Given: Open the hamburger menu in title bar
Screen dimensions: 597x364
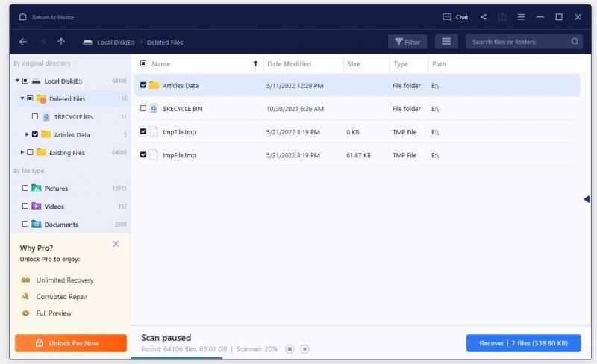Looking at the screenshot, I should 521,17.
